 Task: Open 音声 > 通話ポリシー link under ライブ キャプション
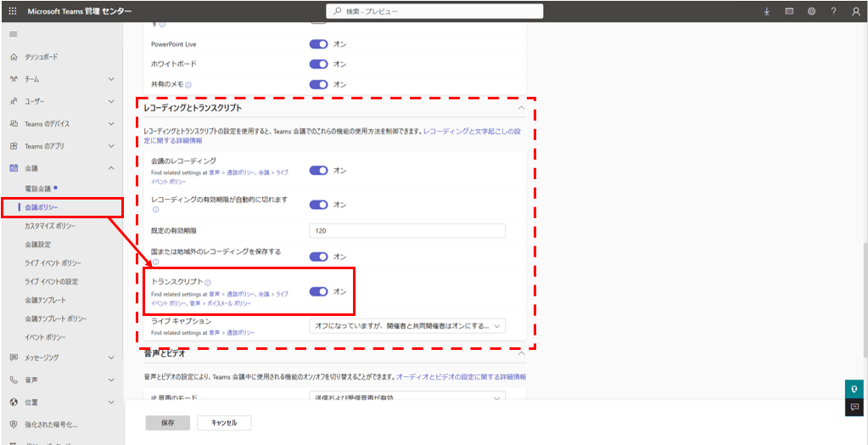pyautogui.click(x=232, y=333)
